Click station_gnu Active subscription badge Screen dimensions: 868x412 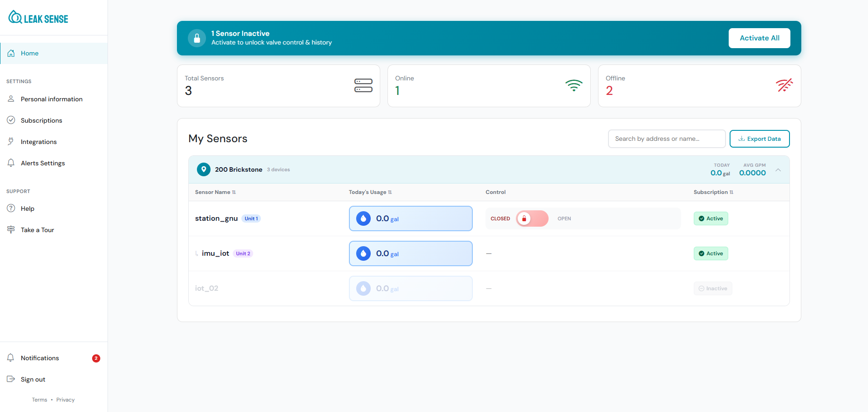pos(711,218)
